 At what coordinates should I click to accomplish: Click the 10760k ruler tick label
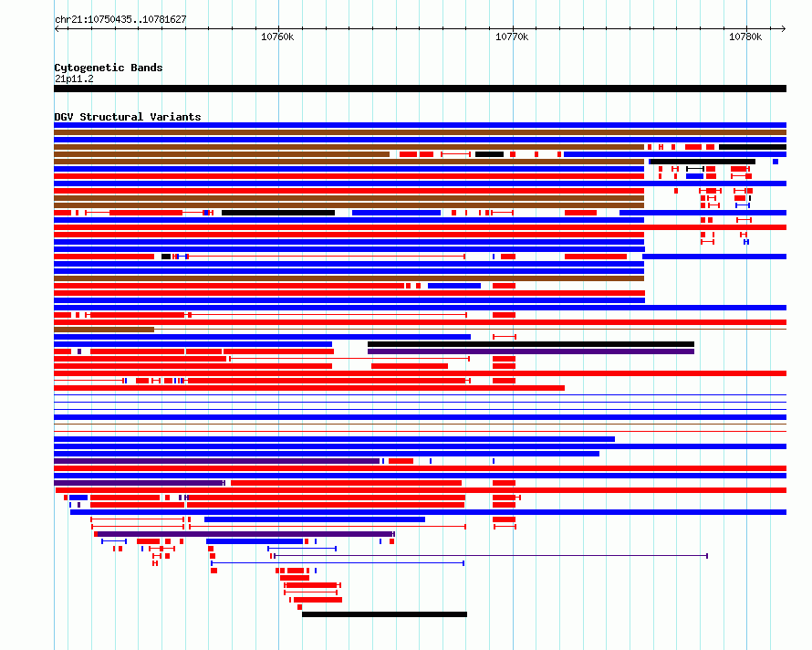(277, 37)
